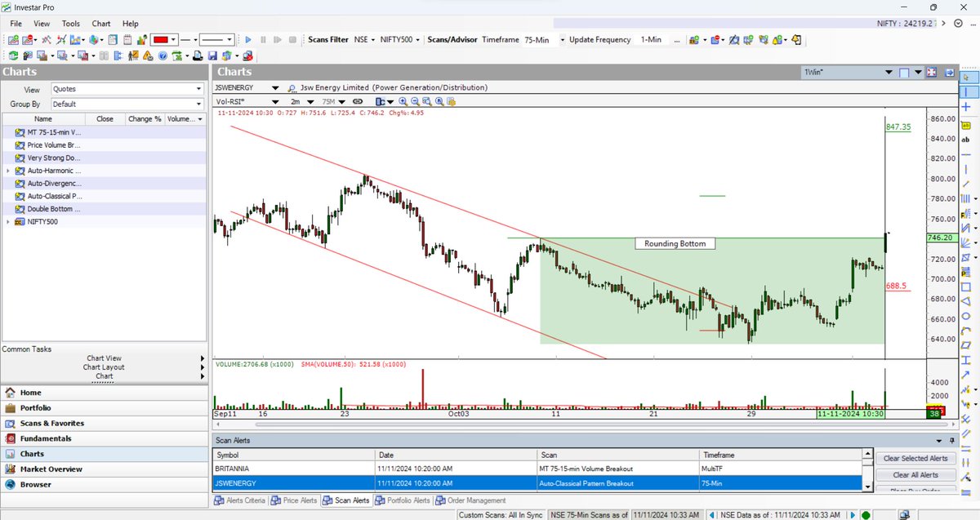Open the Fundamentals navigation section
Viewport: 980px width, 520px height.
point(104,438)
